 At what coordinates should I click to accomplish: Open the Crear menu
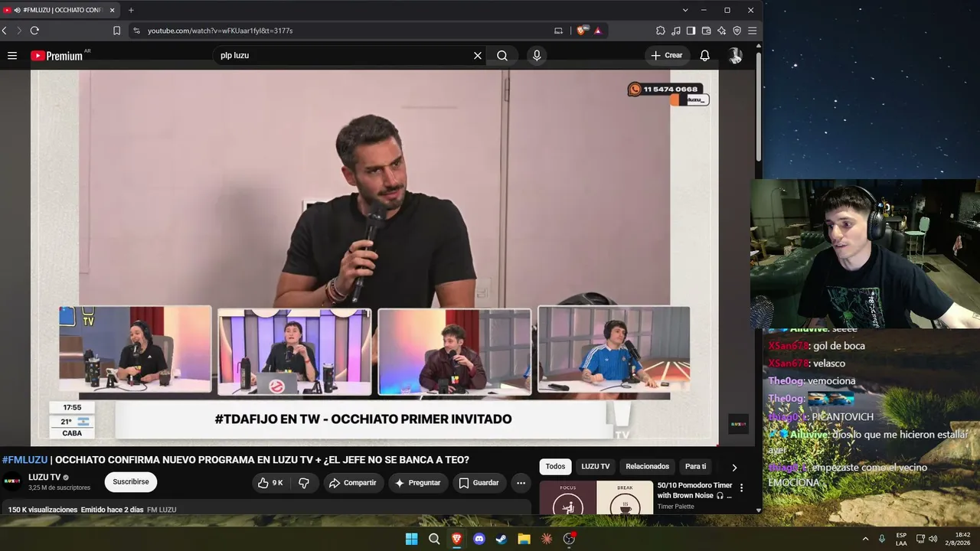666,55
